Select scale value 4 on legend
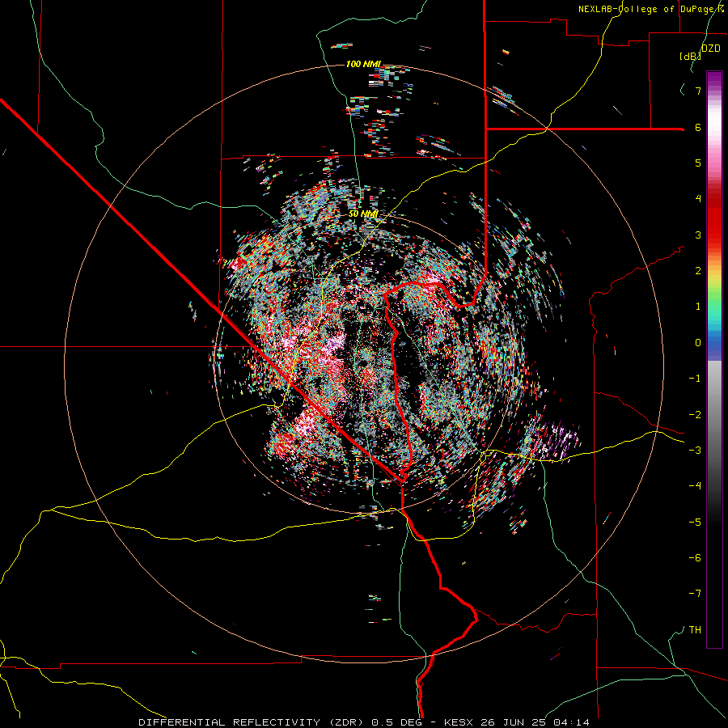This screenshot has height=728, width=728. click(698, 199)
